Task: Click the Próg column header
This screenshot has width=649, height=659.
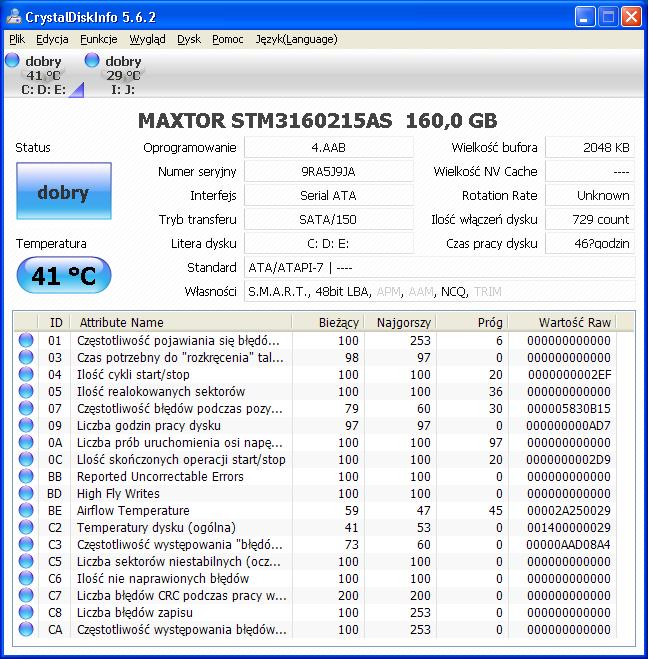Action: point(472,322)
